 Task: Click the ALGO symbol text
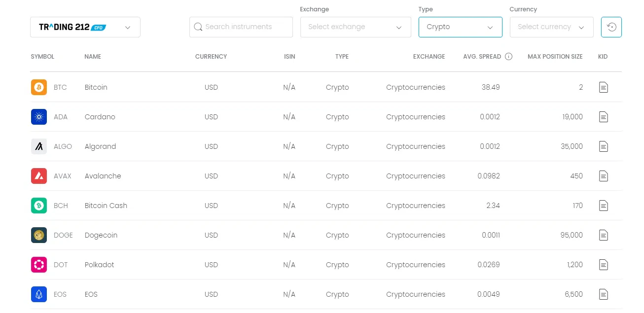[63, 146]
